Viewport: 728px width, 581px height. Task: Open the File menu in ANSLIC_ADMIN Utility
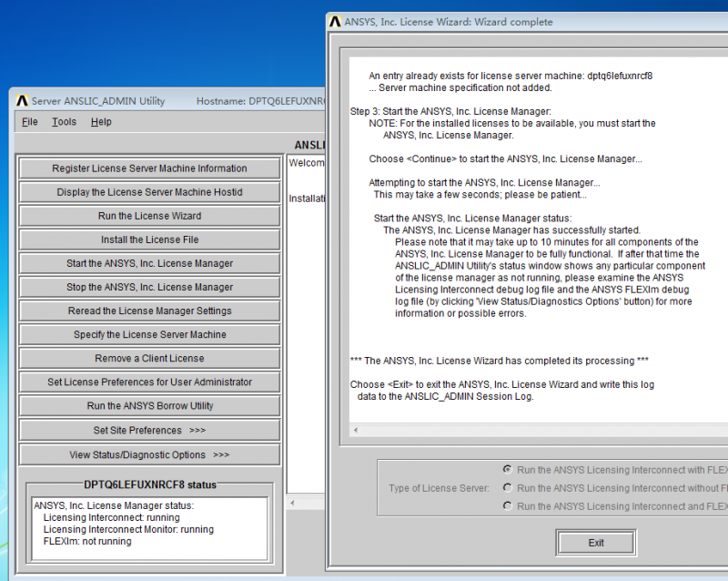click(x=30, y=122)
